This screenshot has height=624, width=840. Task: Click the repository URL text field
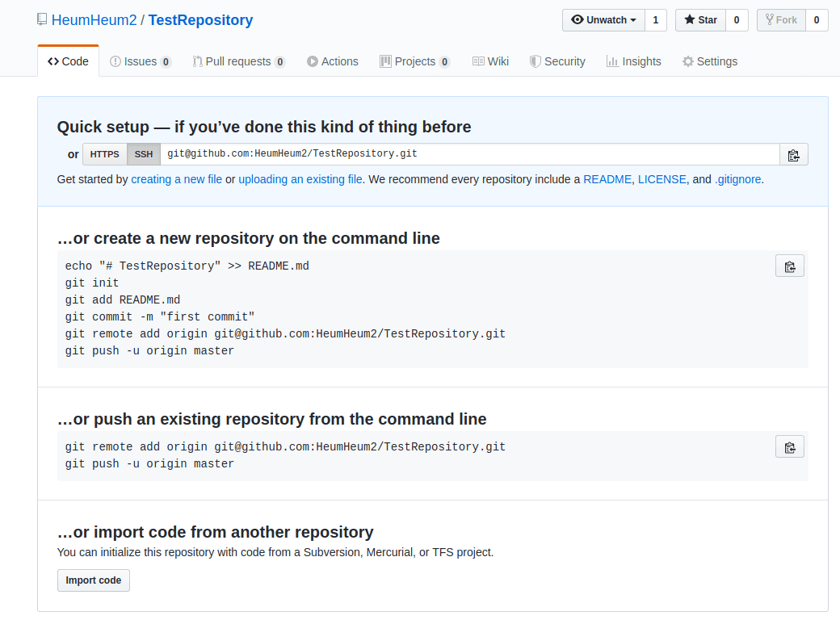click(468, 154)
